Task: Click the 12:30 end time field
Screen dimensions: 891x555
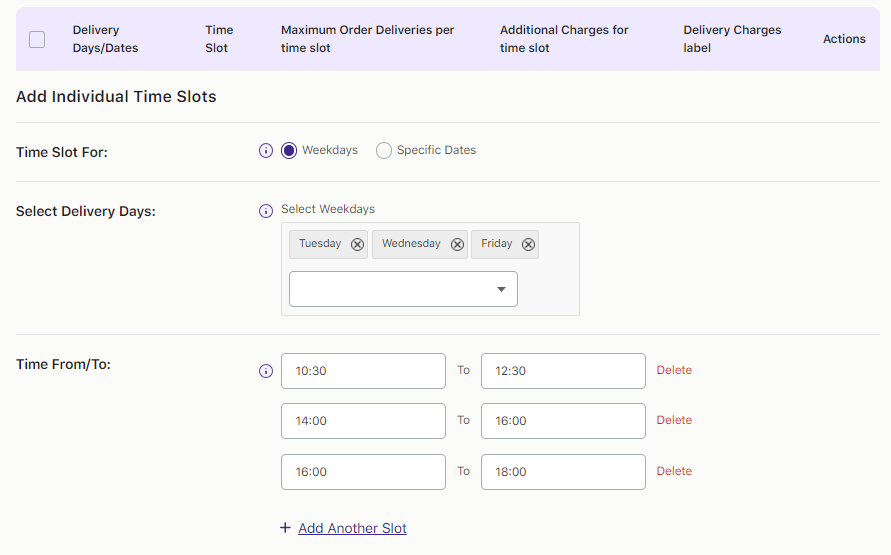Action: tap(563, 371)
